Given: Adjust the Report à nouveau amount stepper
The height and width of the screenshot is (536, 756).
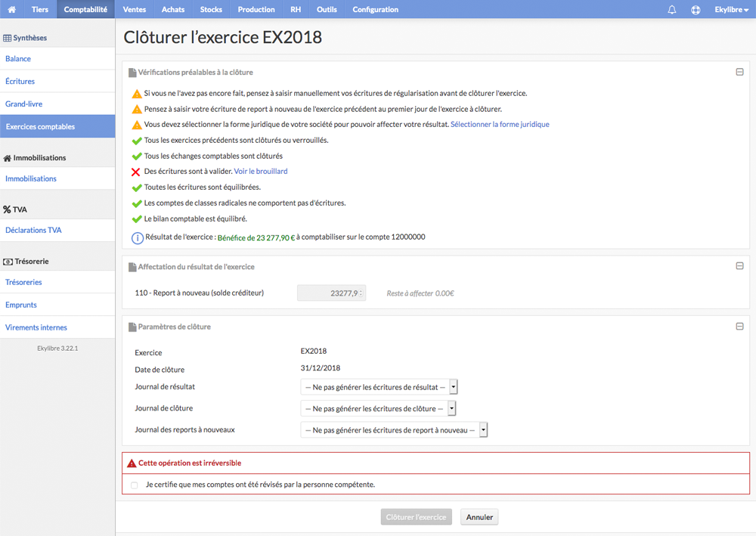Looking at the screenshot, I should pos(361,293).
